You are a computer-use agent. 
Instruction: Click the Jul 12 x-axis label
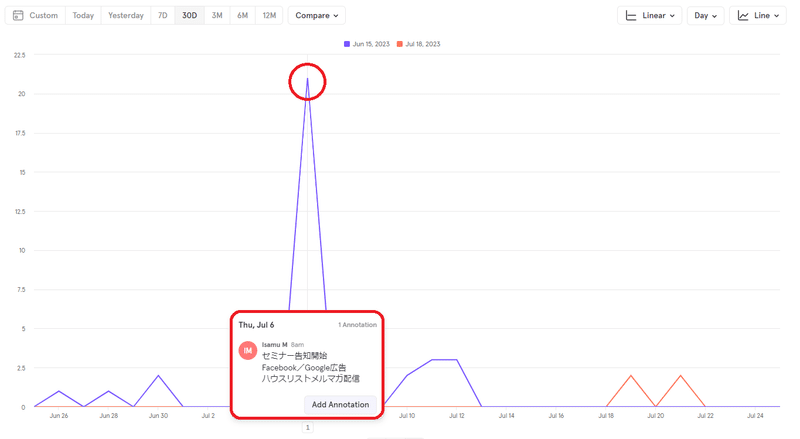coord(457,416)
